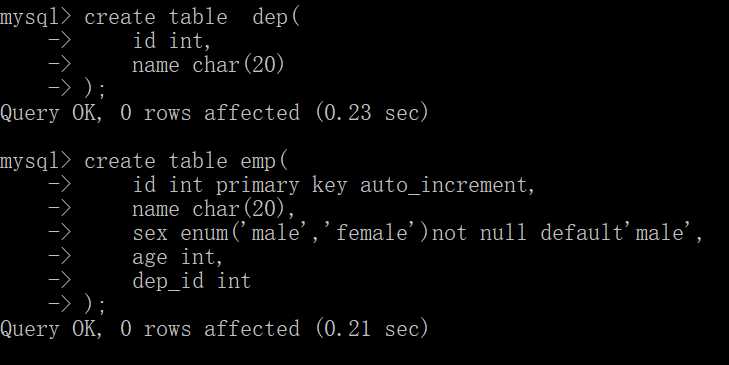Viewport: 729px width, 365px height.
Task: Click the first 'Query OK' result line
Action: tap(214, 113)
